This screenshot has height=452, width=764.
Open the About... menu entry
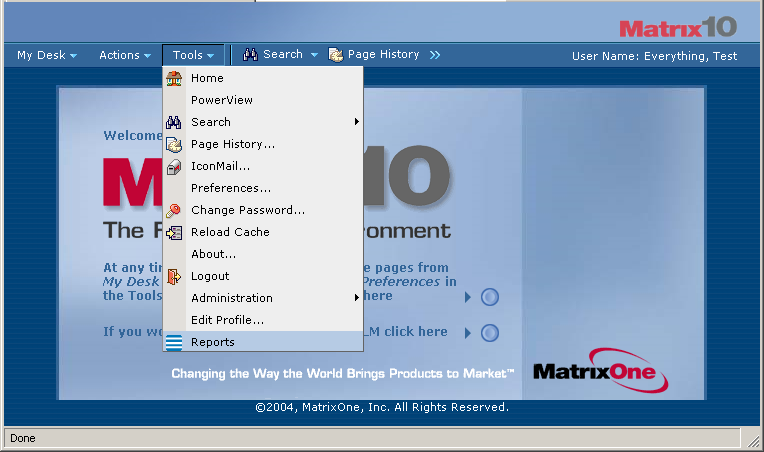(214, 254)
